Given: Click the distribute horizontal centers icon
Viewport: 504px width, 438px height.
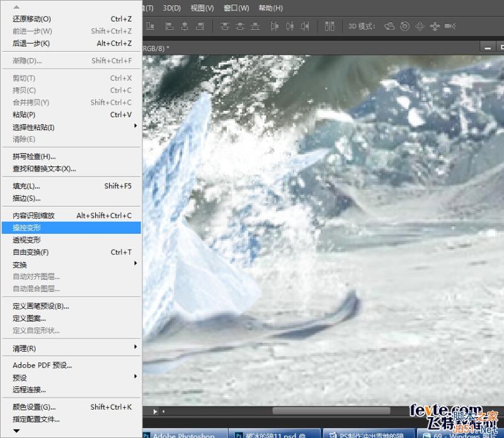Looking at the screenshot, I should [290, 26].
